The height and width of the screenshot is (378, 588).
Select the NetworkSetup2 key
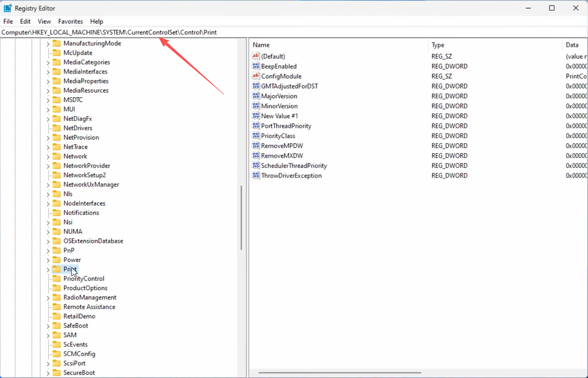click(x=85, y=175)
